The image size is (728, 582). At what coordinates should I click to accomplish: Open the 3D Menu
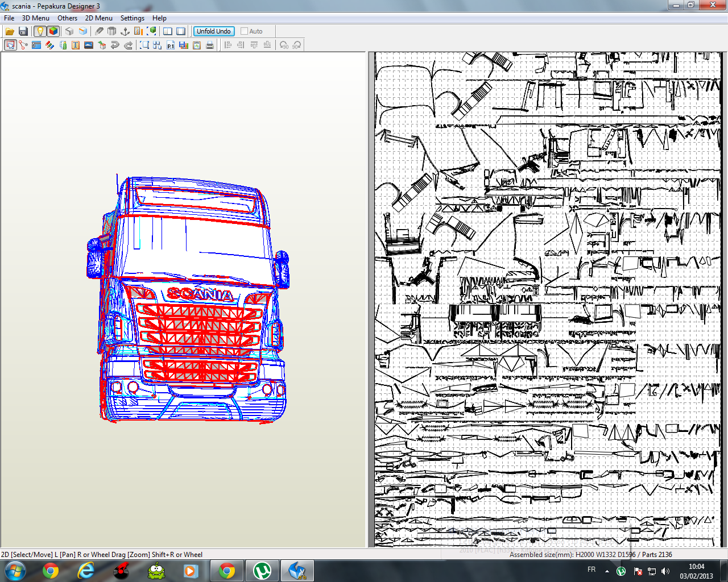36,18
